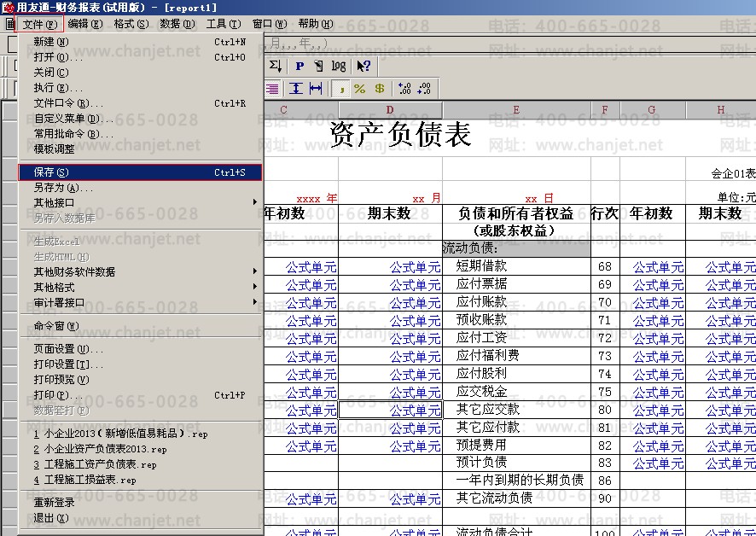Click the increase decimal places icon
Viewport: 756px width, 536px height.
click(404, 89)
